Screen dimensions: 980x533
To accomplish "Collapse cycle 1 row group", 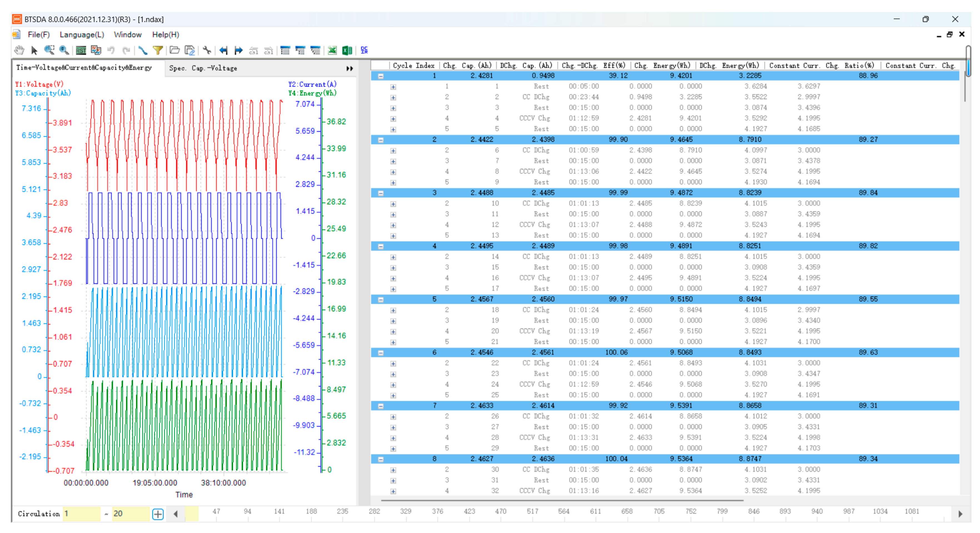I will click(x=381, y=76).
